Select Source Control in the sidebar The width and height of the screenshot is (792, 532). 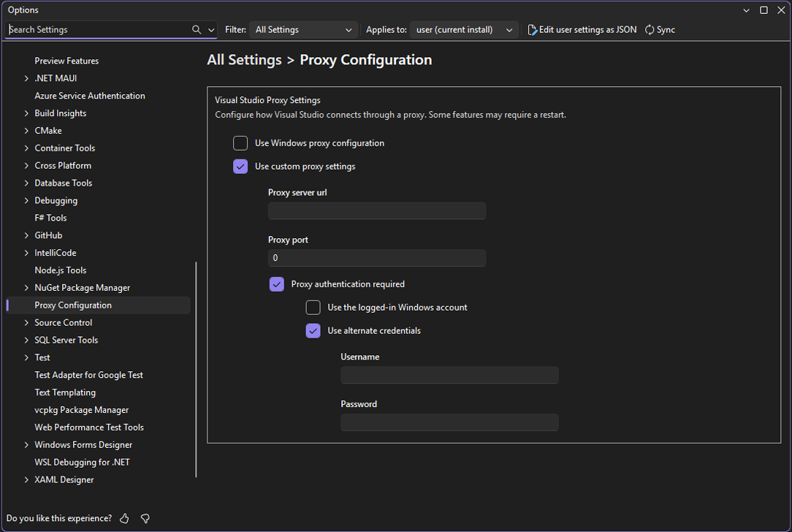64,322
